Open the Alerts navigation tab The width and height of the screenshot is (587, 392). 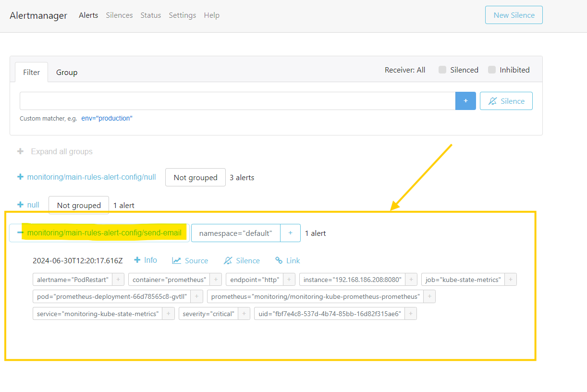click(x=88, y=15)
